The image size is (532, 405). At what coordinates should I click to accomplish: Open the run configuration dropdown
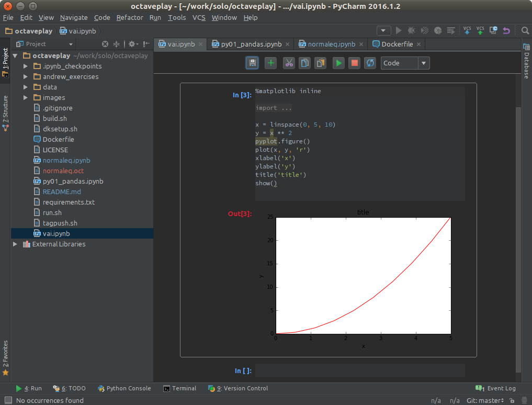pyautogui.click(x=384, y=30)
